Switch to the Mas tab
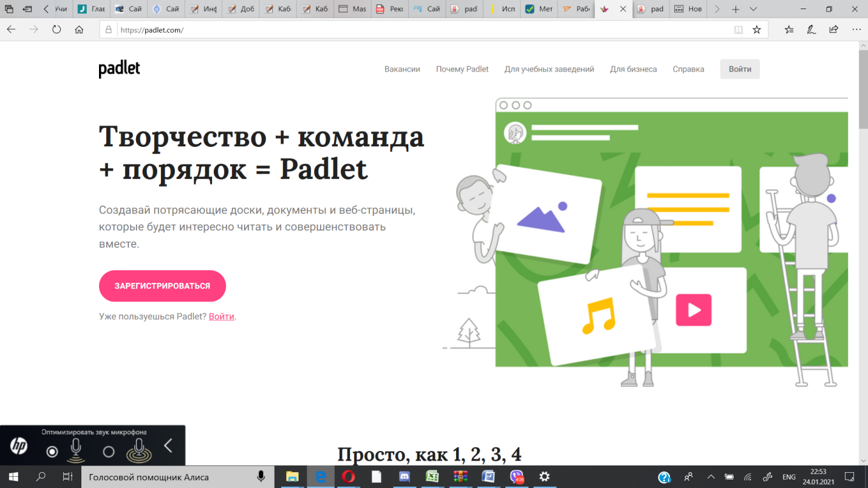 click(353, 10)
